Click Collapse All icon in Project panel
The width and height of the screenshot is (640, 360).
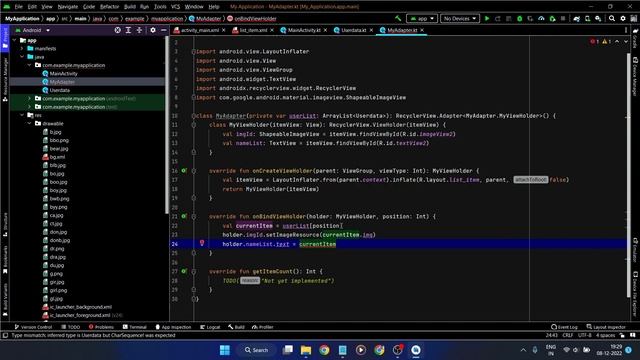(x=139, y=30)
